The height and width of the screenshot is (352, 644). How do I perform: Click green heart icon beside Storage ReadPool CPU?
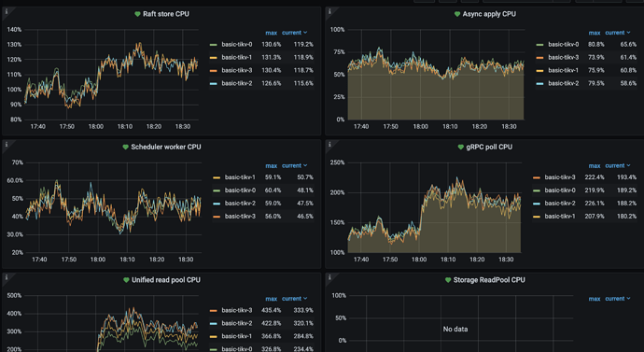point(448,280)
